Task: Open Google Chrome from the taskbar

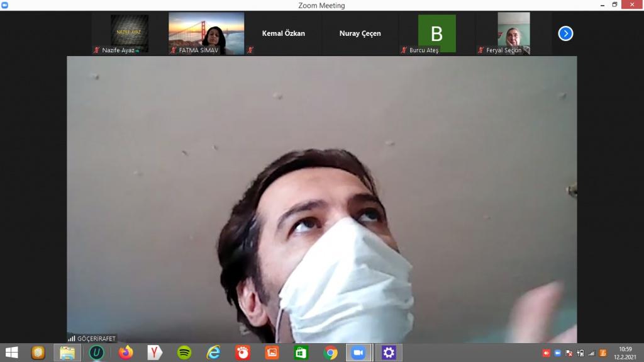Action: click(x=330, y=353)
